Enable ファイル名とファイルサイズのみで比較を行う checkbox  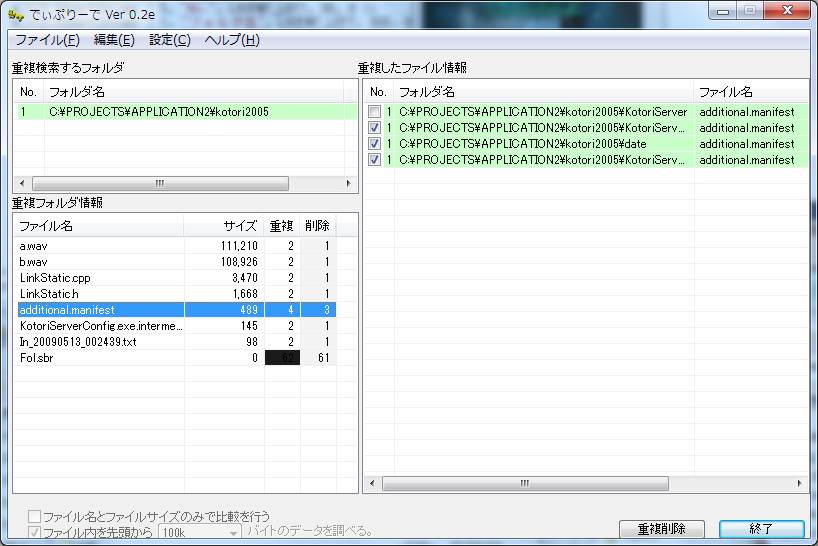(x=35, y=516)
